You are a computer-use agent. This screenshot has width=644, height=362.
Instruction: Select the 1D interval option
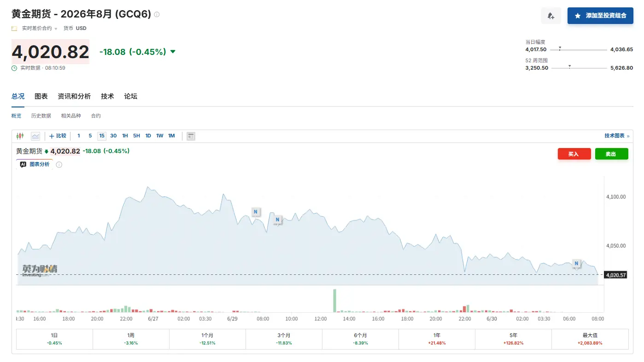pyautogui.click(x=148, y=136)
